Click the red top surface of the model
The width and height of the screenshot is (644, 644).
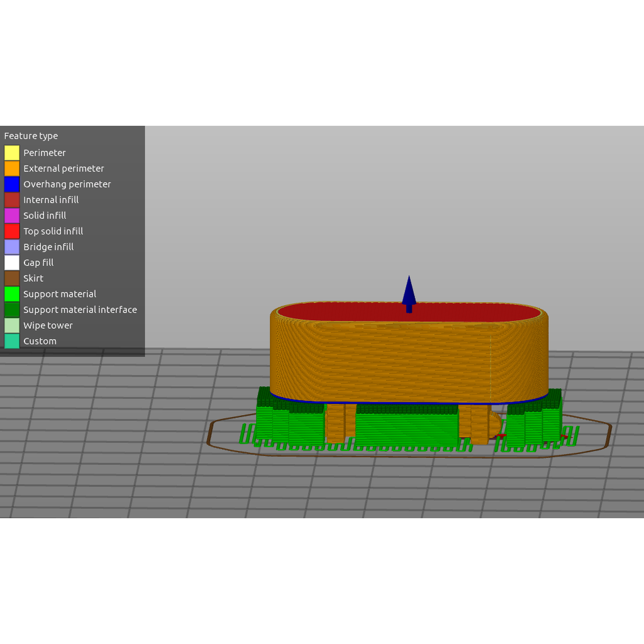(x=352, y=313)
